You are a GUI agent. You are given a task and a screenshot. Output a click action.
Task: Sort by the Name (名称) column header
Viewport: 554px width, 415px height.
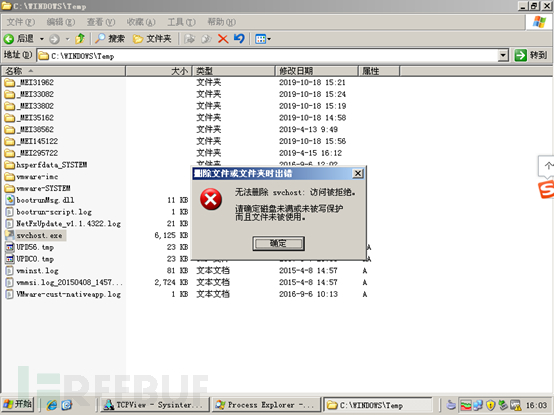(63, 71)
